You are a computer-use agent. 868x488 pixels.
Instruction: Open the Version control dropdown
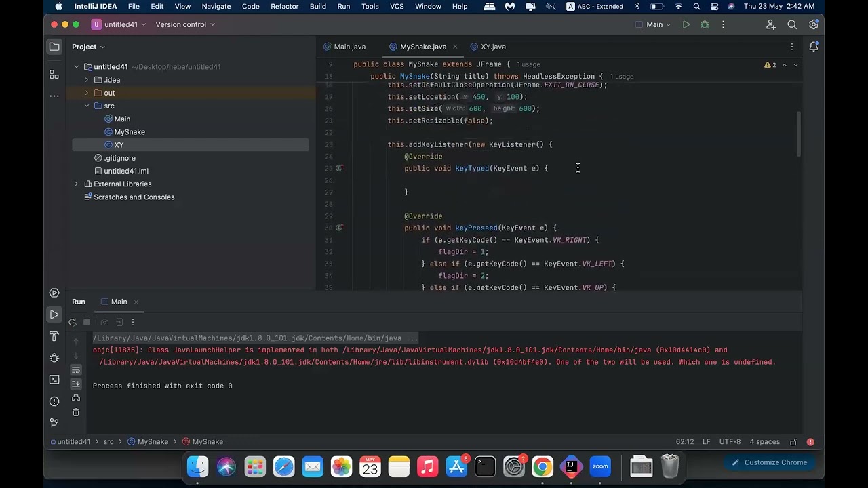pos(185,24)
